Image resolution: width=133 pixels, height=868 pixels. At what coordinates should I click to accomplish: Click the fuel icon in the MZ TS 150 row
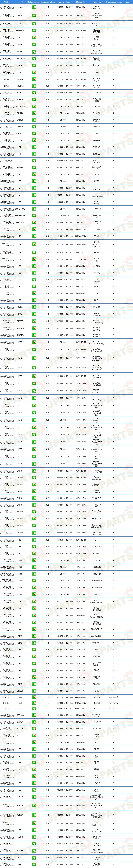(34, 540)
